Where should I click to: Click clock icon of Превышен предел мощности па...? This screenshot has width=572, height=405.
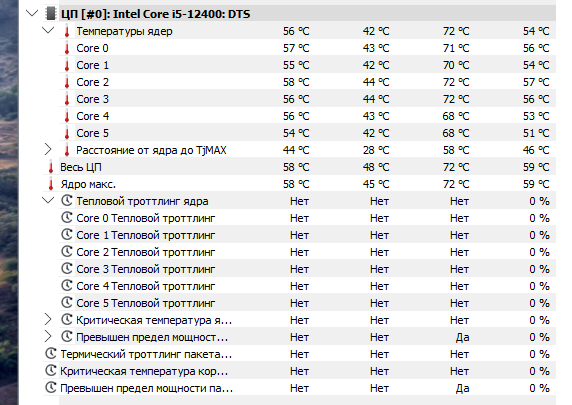tap(51, 387)
